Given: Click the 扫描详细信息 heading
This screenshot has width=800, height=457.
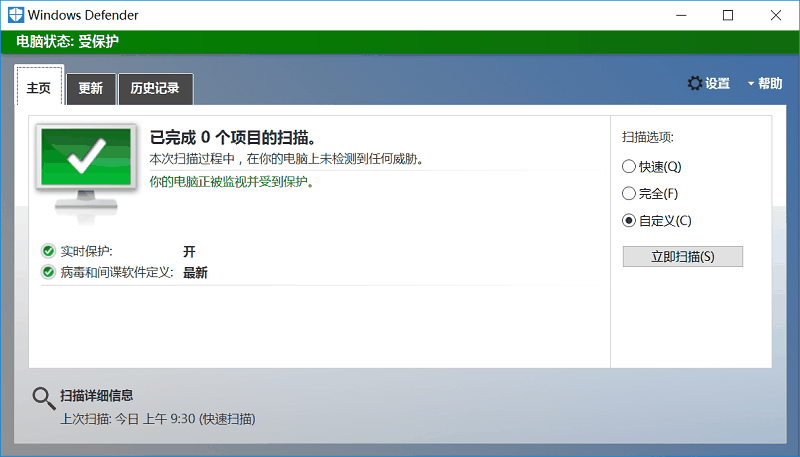Looking at the screenshot, I should pyautogui.click(x=97, y=395).
